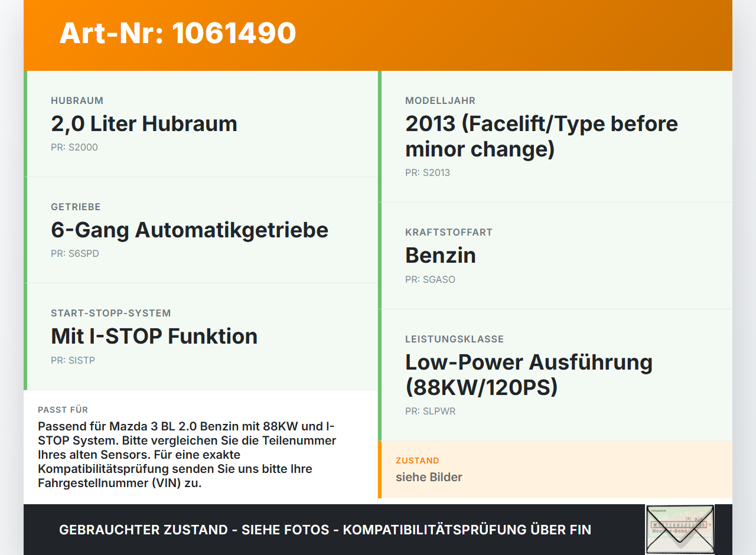Viewport: 756px width, 555px height.
Task: Click the 'Gebrauchter Zustand' footer banner text
Action: (x=325, y=530)
